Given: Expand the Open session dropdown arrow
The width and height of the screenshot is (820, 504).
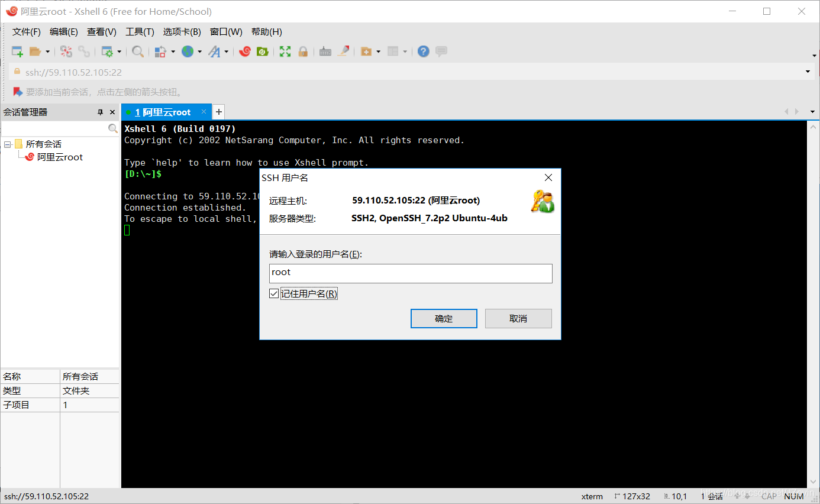Looking at the screenshot, I should click(x=48, y=51).
